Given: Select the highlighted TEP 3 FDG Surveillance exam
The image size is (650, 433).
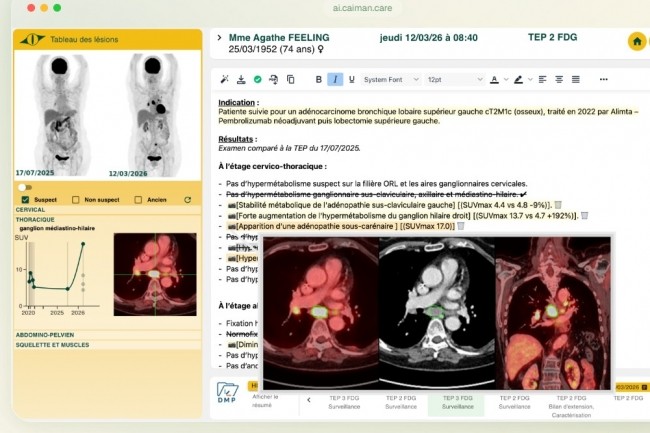Looking at the screenshot, I should coord(457,402).
